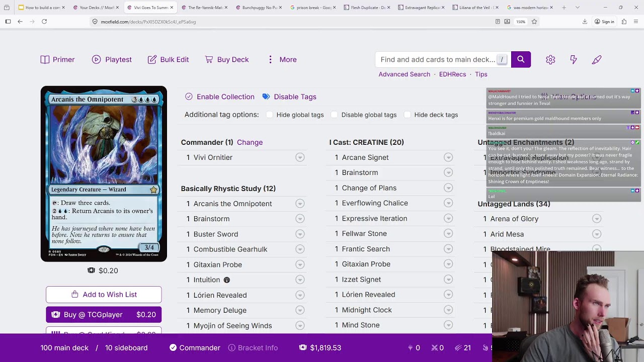Click the Enable Collection check icon
The width and height of the screenshot is (644, 362).
pos(189,97)
